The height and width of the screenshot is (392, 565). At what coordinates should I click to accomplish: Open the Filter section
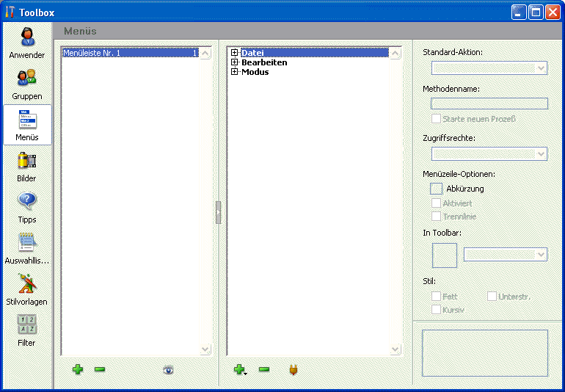(27, 330)
